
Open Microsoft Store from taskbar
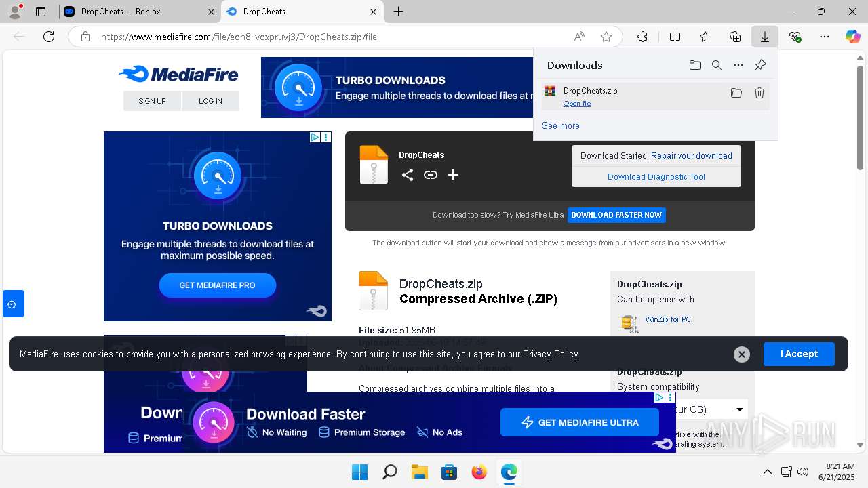pyautogui.click(x=449, y=472)
